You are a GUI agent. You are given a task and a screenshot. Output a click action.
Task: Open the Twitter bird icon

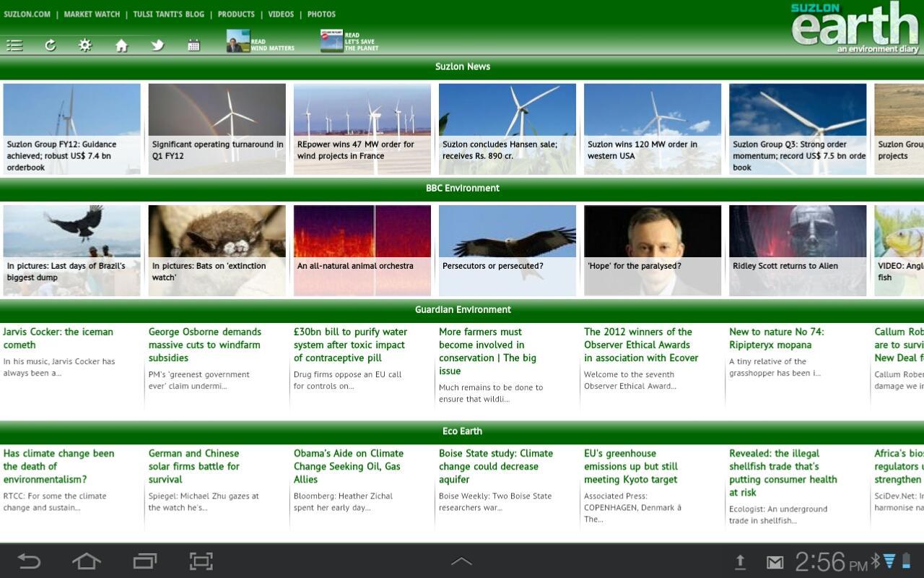(157, 46)
